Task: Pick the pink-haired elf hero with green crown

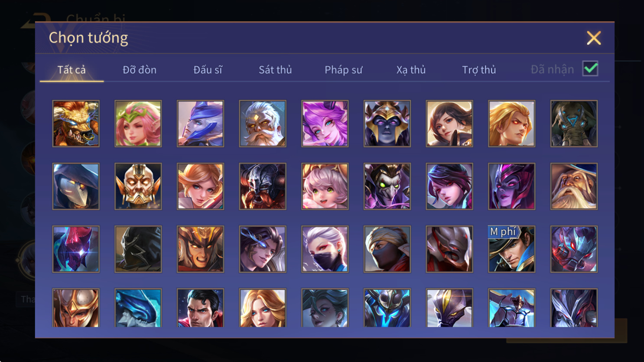Action: [138, 124]
